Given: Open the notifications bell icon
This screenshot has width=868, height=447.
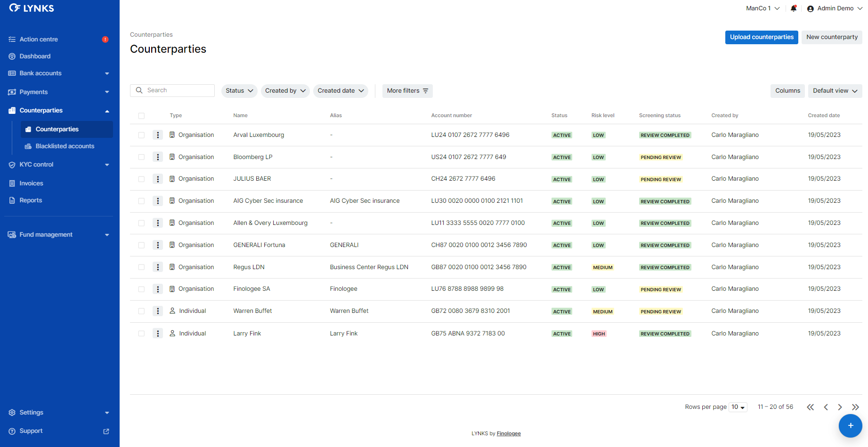Looking at the screenshot, I should tap(794, 8).
